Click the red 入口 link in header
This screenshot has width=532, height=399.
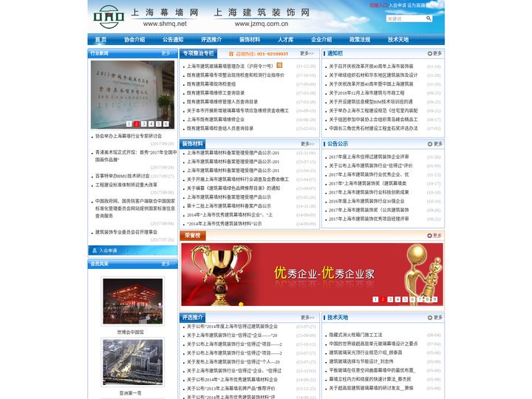(378, 5)
